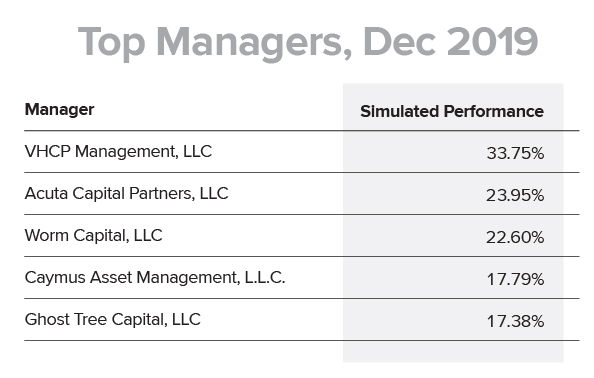Click the 'Top Managers, Dec 2019' title
This screenshot has height=378, width=594.
[308, 42]
